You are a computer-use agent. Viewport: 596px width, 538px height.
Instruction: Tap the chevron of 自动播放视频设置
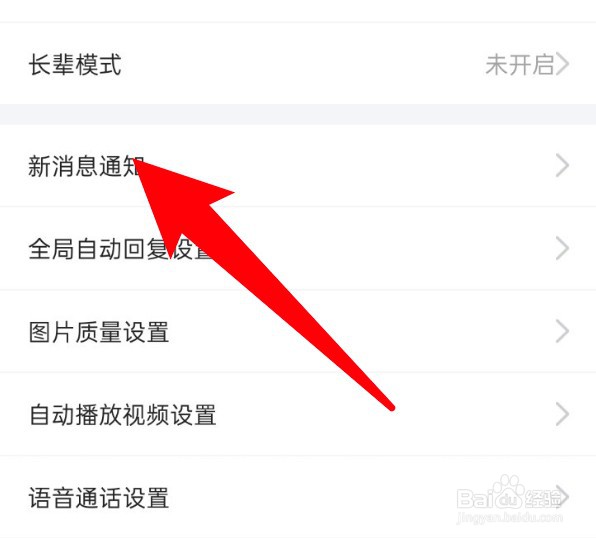point(563,414)
